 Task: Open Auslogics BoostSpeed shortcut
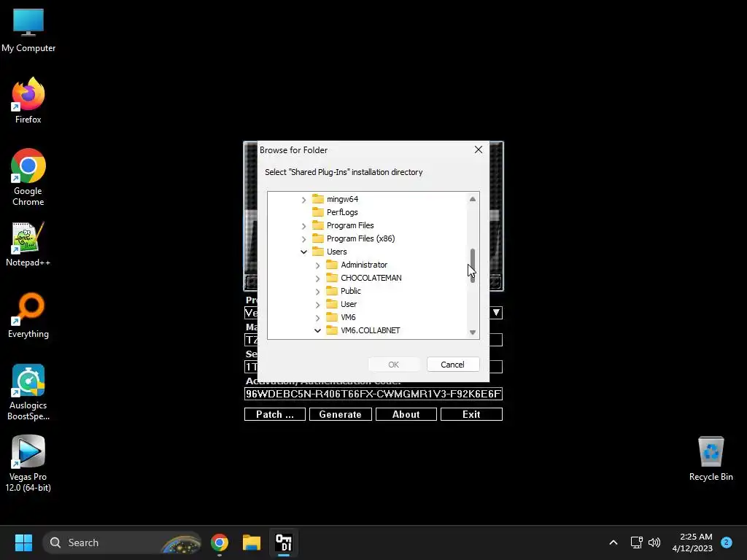click(x=28, y=392)
